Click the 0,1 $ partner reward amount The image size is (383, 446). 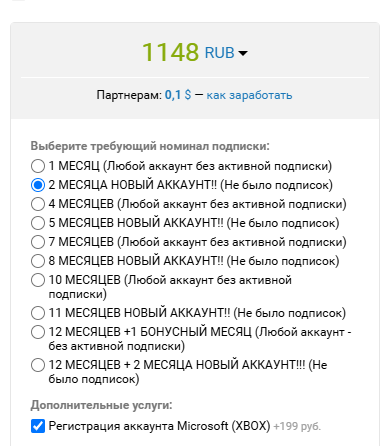[x=178, y=95]
